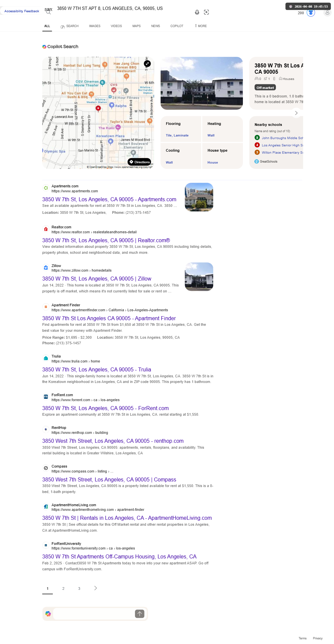Click Apartment Finder site favicon

[46, 307]
